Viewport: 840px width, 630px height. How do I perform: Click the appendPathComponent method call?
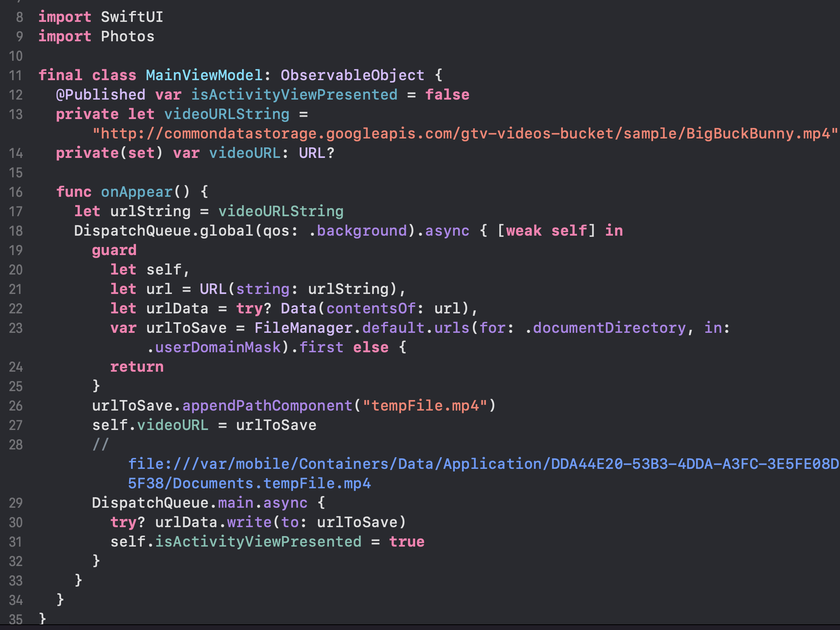point(267,406)
